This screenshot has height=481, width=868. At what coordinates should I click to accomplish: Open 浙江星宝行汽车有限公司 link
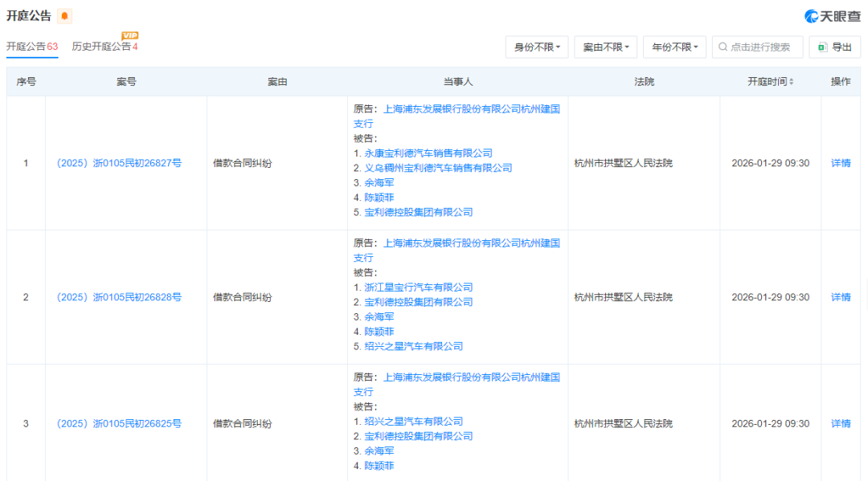(x=419, y=287)
